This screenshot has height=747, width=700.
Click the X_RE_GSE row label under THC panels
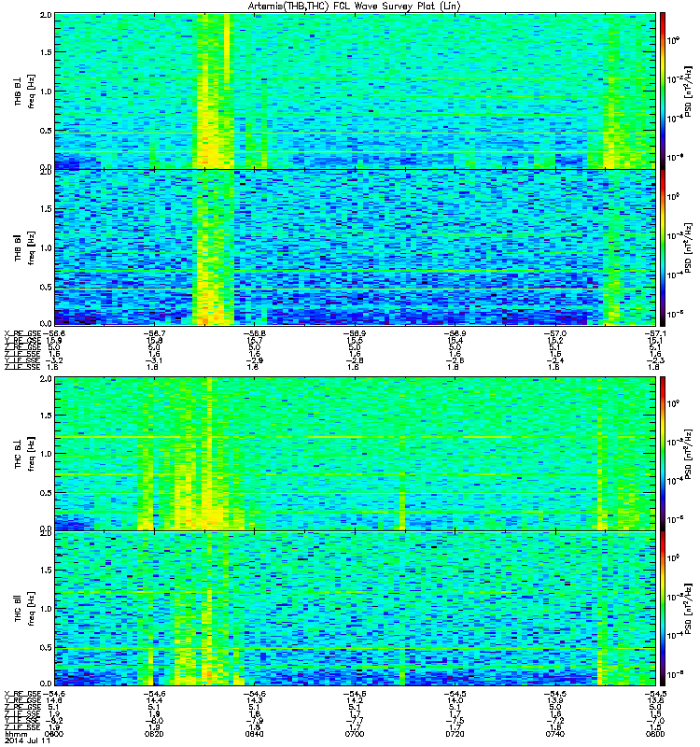tap(22, 694)
